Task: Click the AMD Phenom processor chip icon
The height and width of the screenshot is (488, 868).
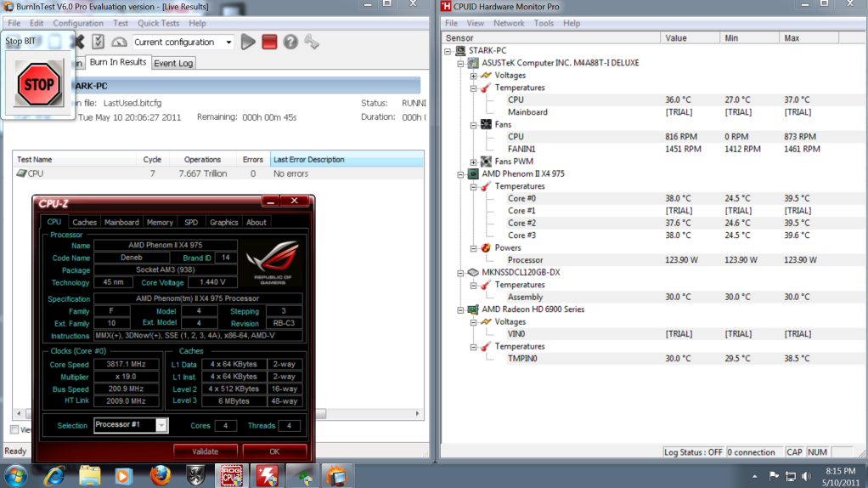Action: pyautogui.click(x=473, y=173)
